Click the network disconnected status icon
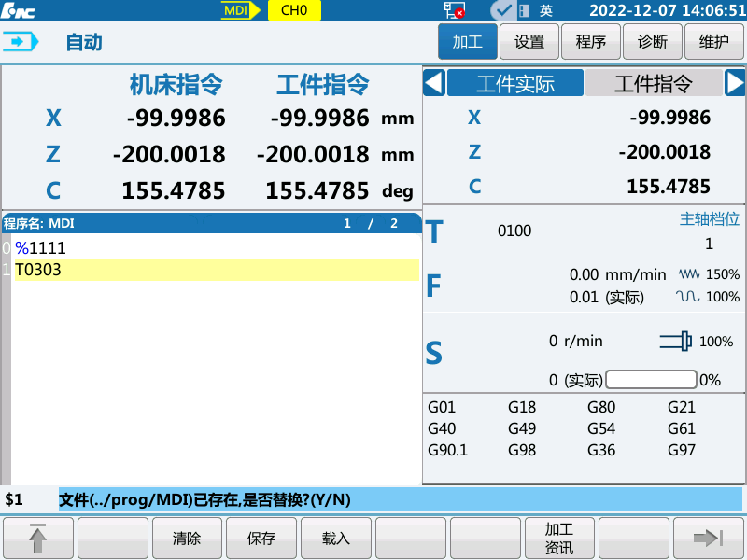 tap(455, 10)
